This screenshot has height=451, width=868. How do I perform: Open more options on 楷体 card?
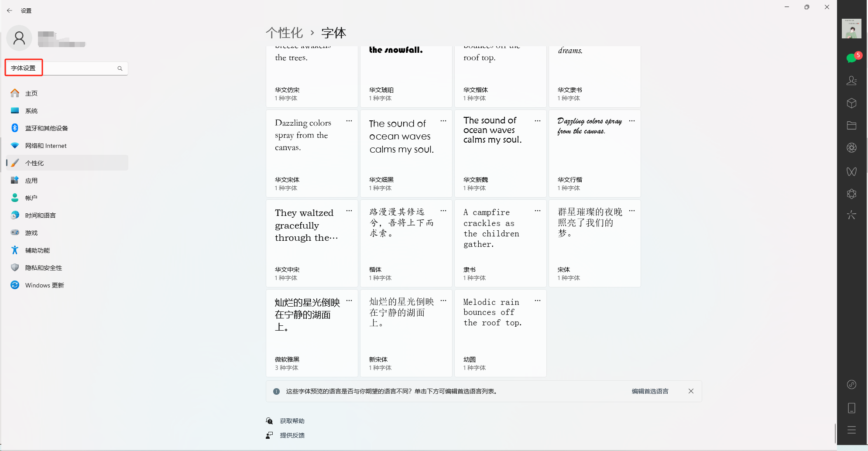pyautogui.click(x=443, y=211)
